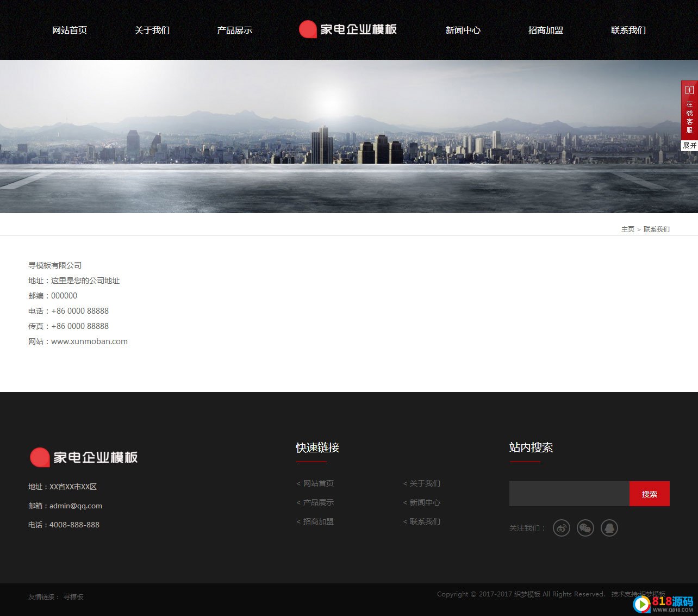The height and width of the screenshot is (616, 698).
Task: Click the 主页 breadcrumb link
Action: [x=627, y=229]
